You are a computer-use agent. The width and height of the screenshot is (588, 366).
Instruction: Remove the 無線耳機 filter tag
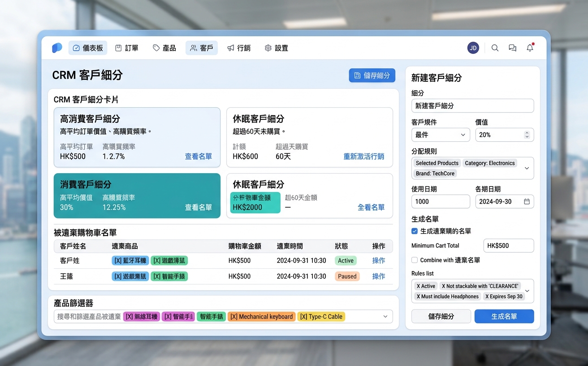(130, 317)
